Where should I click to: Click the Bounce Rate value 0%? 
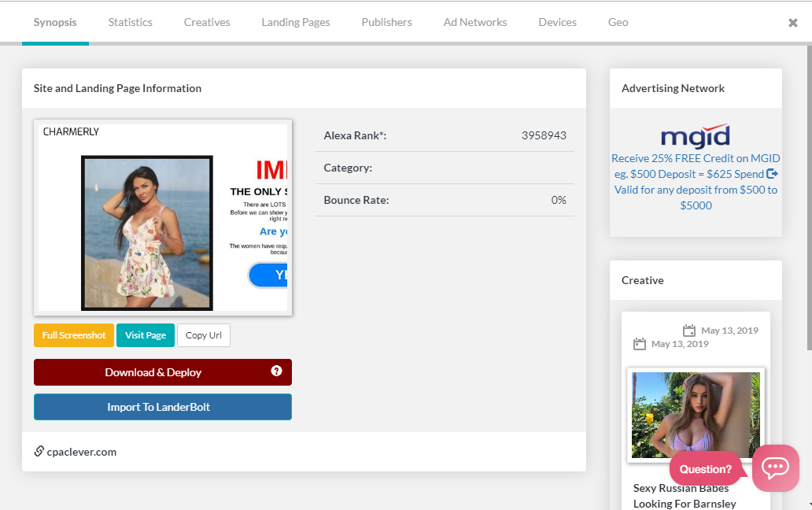559,201
